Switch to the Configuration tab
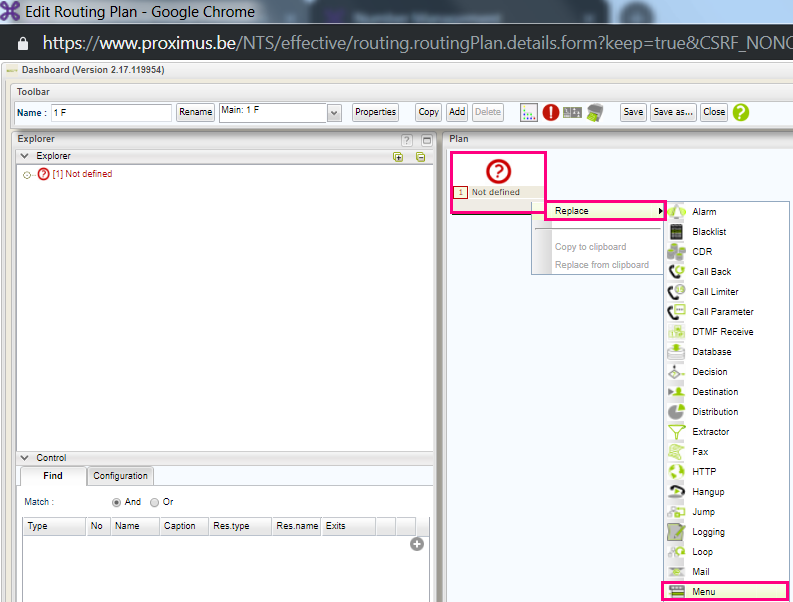793x602 pixels. click(x=121, y=476)
